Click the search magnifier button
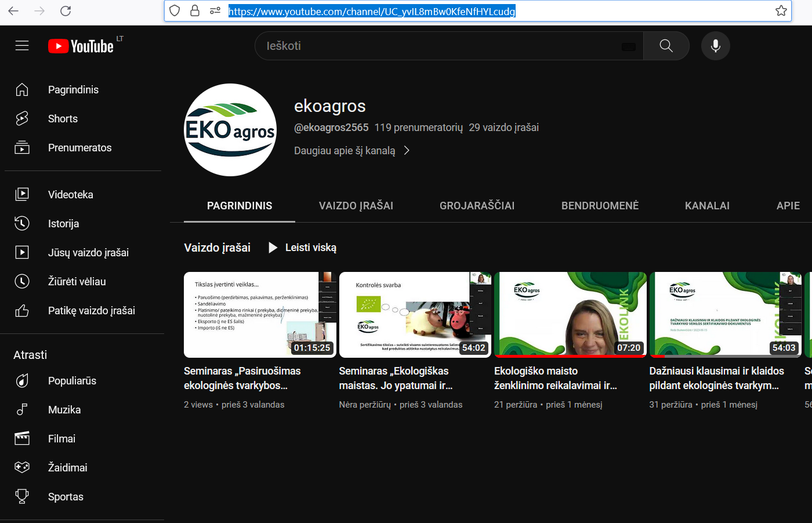 666,46
